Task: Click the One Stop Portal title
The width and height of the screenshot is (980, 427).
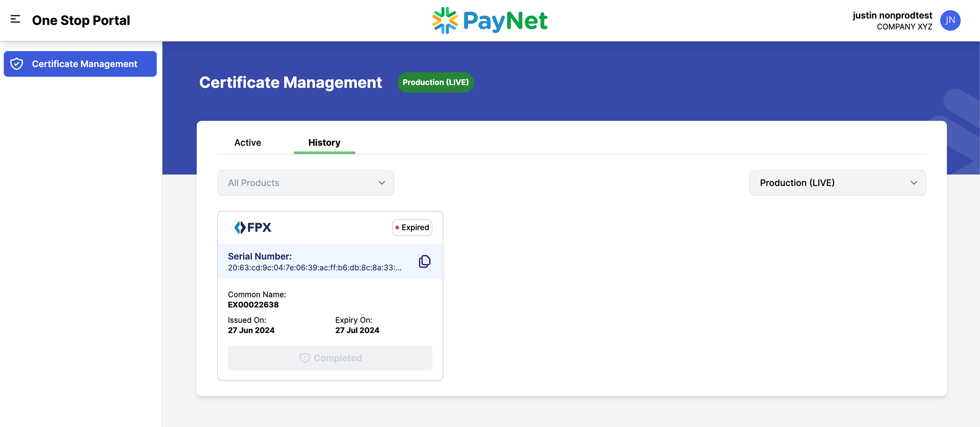Action: (81, 20)
